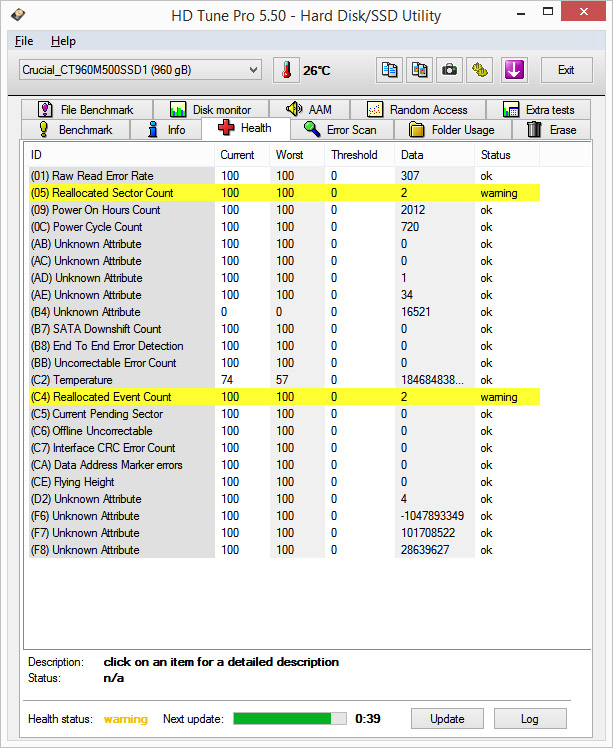Select the (B7) SATA Downshift Count row

(284, 329)
